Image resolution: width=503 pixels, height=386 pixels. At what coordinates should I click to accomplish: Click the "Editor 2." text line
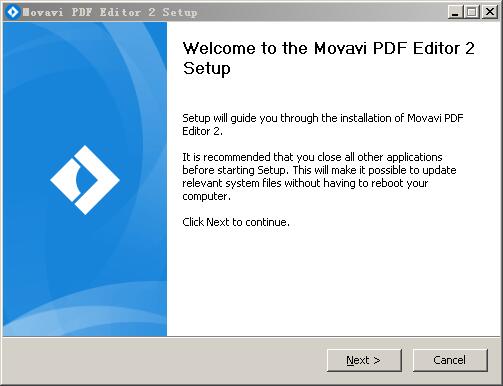click(x=202, y=131)
